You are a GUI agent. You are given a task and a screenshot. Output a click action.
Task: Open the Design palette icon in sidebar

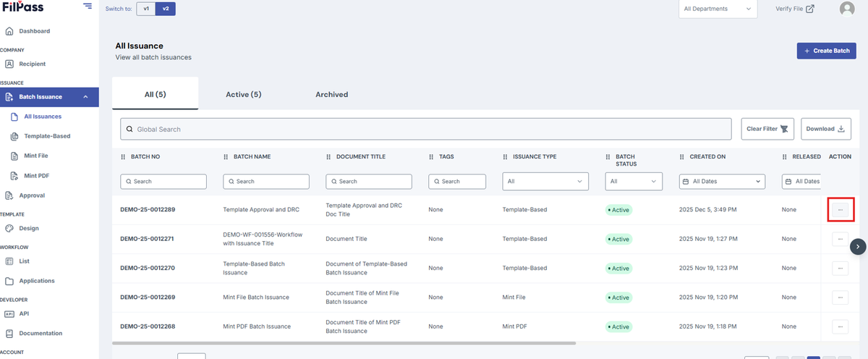(x=9, y=228)
